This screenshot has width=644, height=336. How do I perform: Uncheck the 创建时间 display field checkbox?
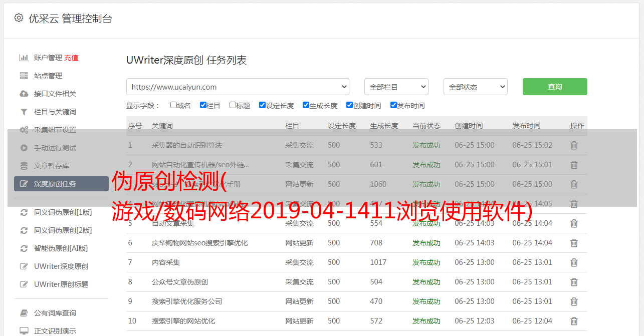pos(349,105)
